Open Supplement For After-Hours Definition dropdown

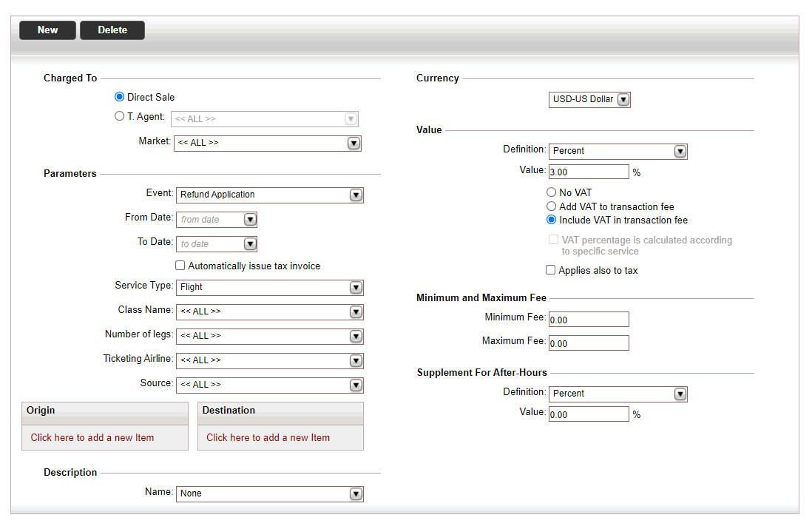pyautogui.click(x=618, y=394)
